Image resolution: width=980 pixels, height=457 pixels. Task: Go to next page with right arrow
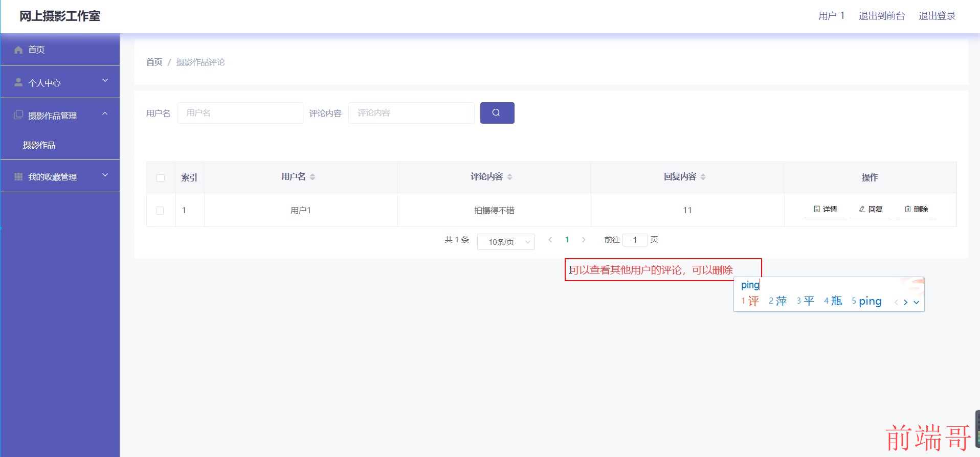coord(584,240)
